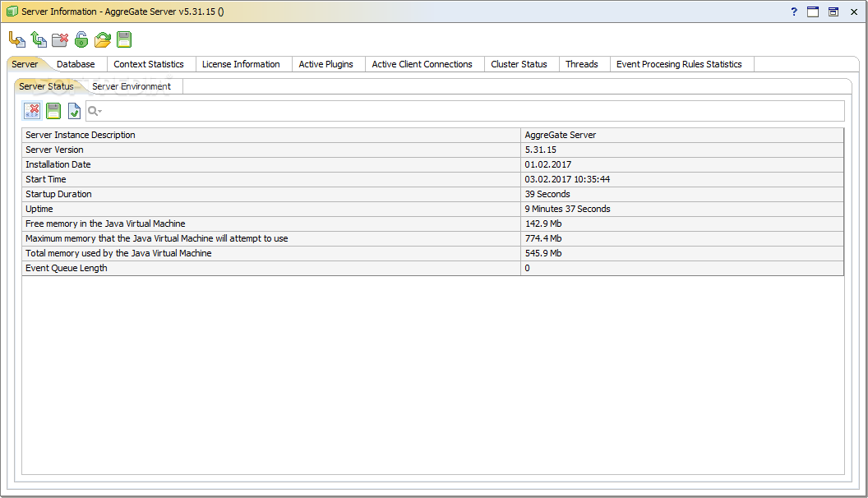Click the server icon in window title bar
The image size is (868, 498).
[12, 12]
